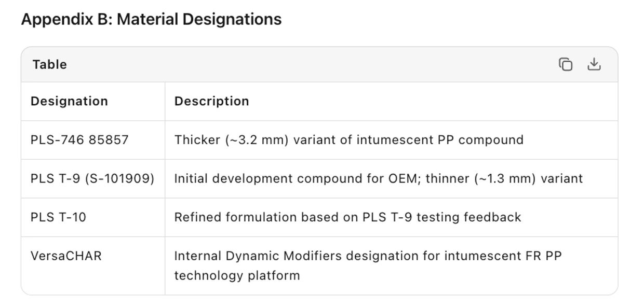Click the "Refined formulation" description cell
This screenshot has width=644, height=308.
click(x=347, y=217)
